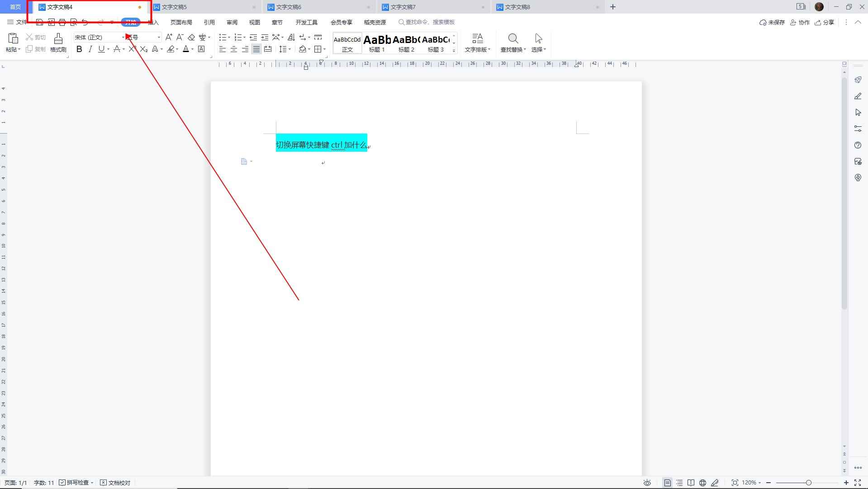Click the increase font size icon
The image size is (868, 489).
coord(169,37)
